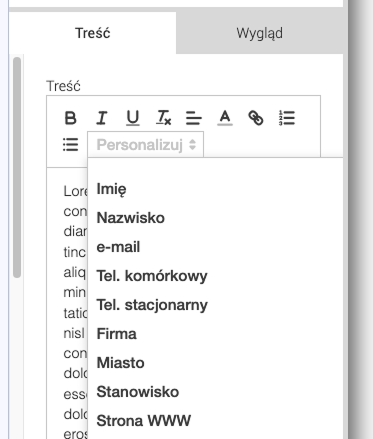Insert the Nazwisko personalization field
The width and height of the screenshot is (373, 439).
point(131,218)
